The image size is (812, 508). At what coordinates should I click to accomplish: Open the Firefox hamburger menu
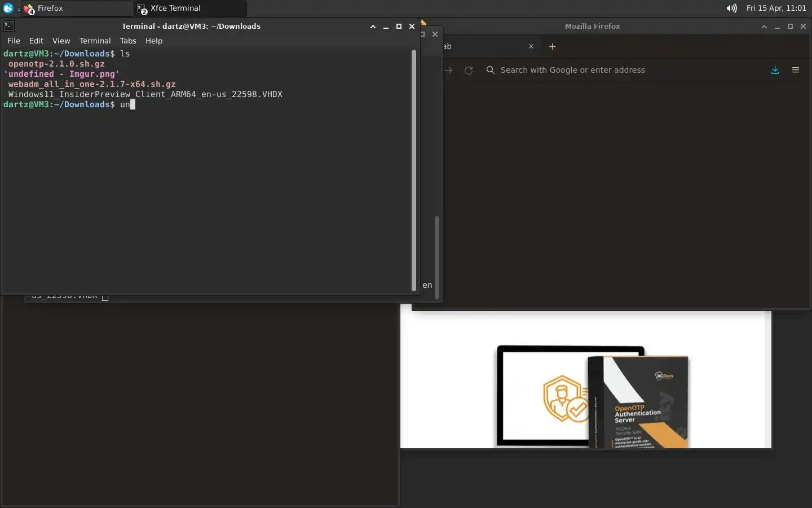coord(796,70)
